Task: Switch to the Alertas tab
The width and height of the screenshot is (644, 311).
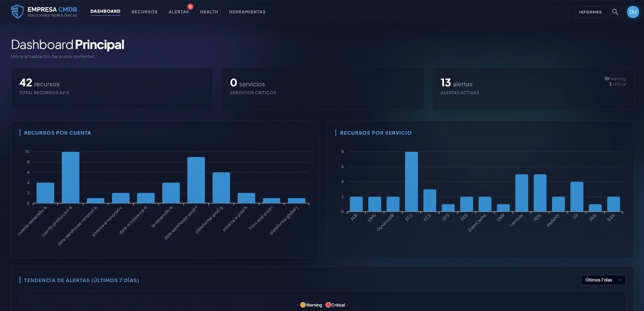Action: [x=179, y=12]
